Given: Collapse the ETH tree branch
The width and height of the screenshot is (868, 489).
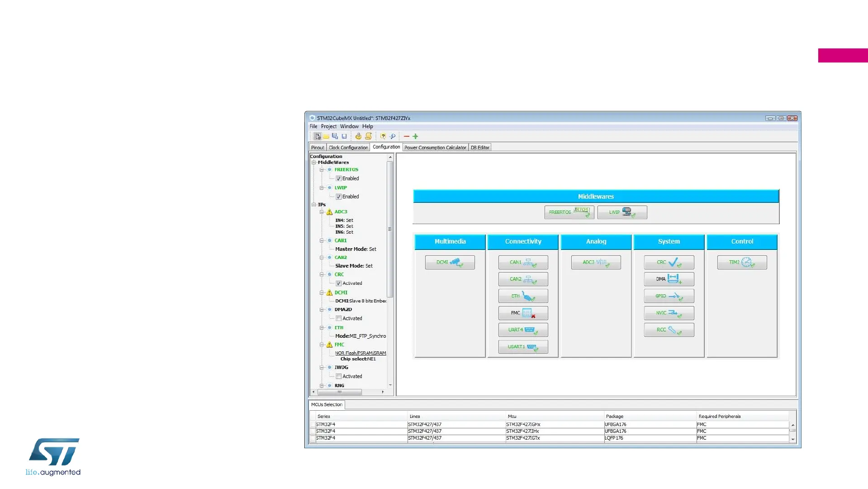Looking at the screenshot, I should [x=322, y=328].
